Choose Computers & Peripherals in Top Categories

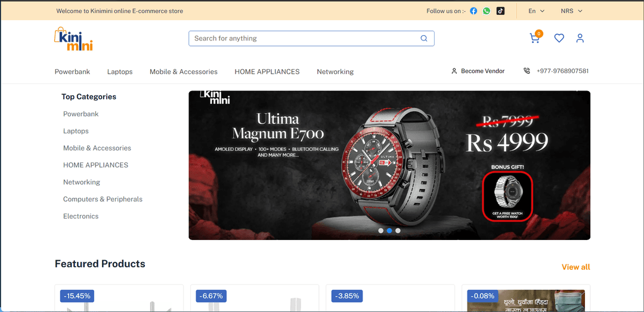click(x=103, y=199)
